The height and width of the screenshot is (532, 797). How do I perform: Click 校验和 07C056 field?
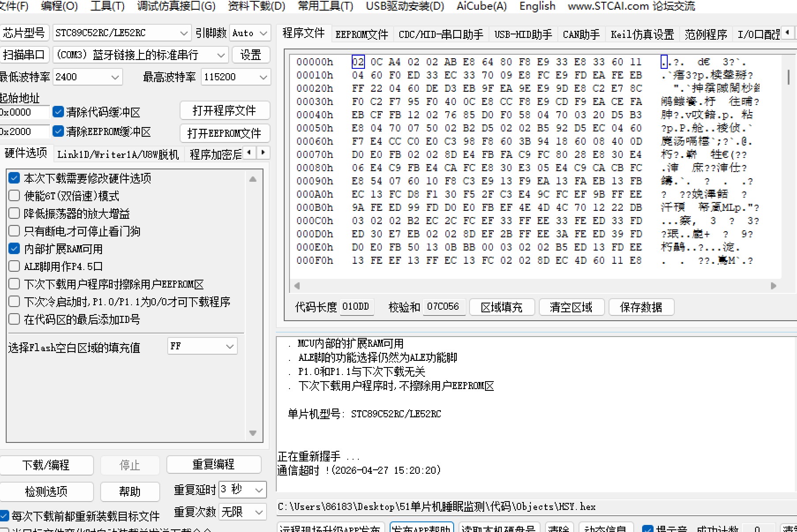click(x=444, y=307)
